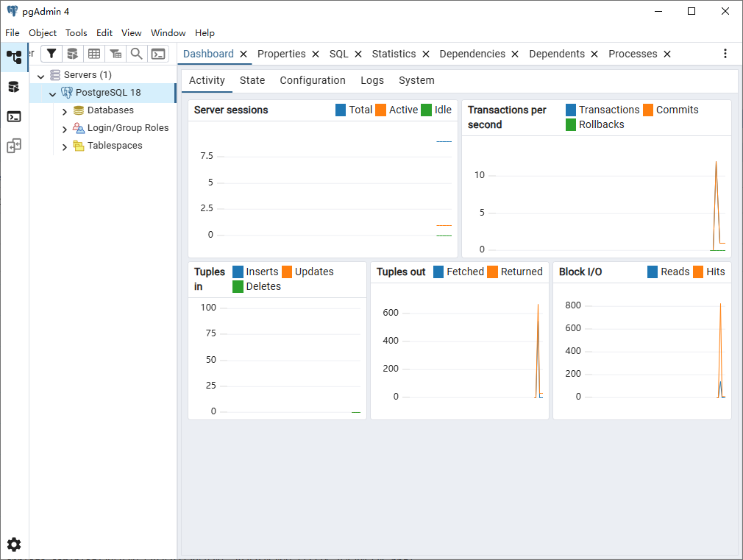Viewport: 743px width, 560px height.
Task: Click the View Data grid toolbar icon
Action: (94, 54)
